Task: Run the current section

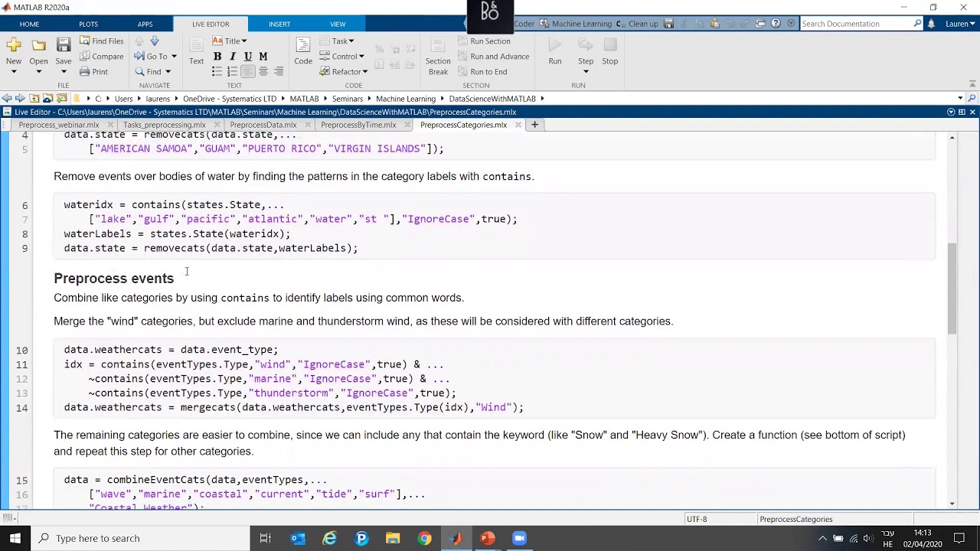Action: (484, 41)
